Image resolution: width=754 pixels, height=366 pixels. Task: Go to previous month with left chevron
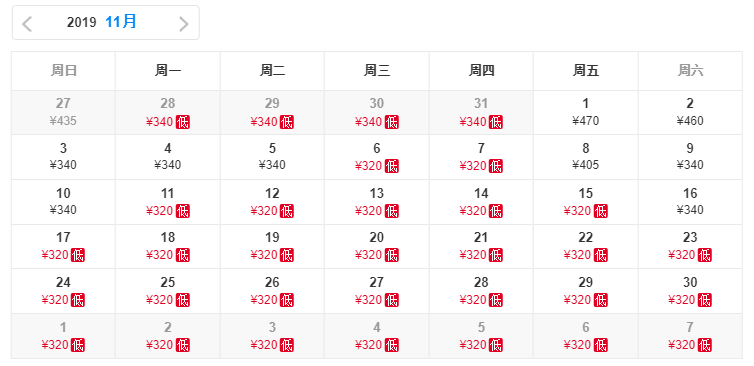(x=27, y=24)
